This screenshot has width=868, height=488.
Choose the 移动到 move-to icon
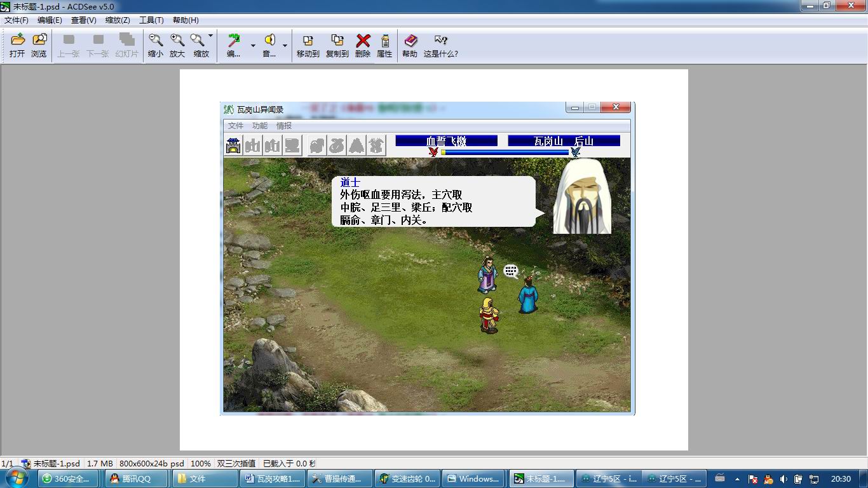pos(308,46)
